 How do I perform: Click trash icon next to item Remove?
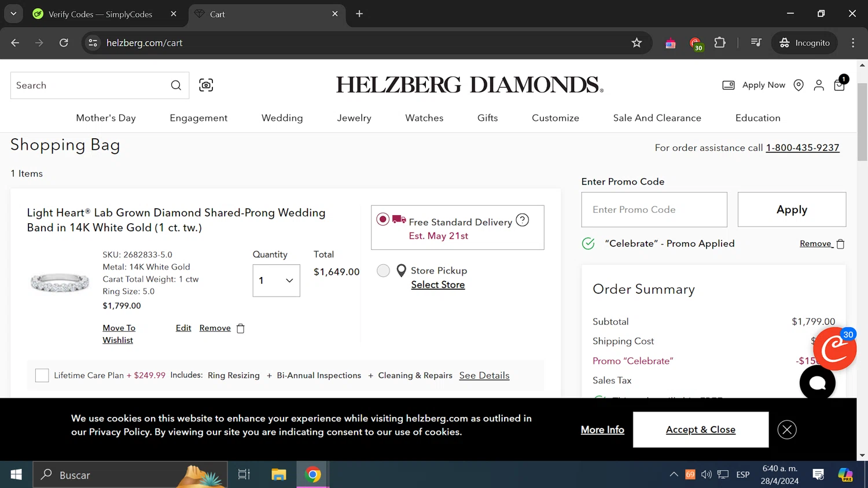click(241, 328)
